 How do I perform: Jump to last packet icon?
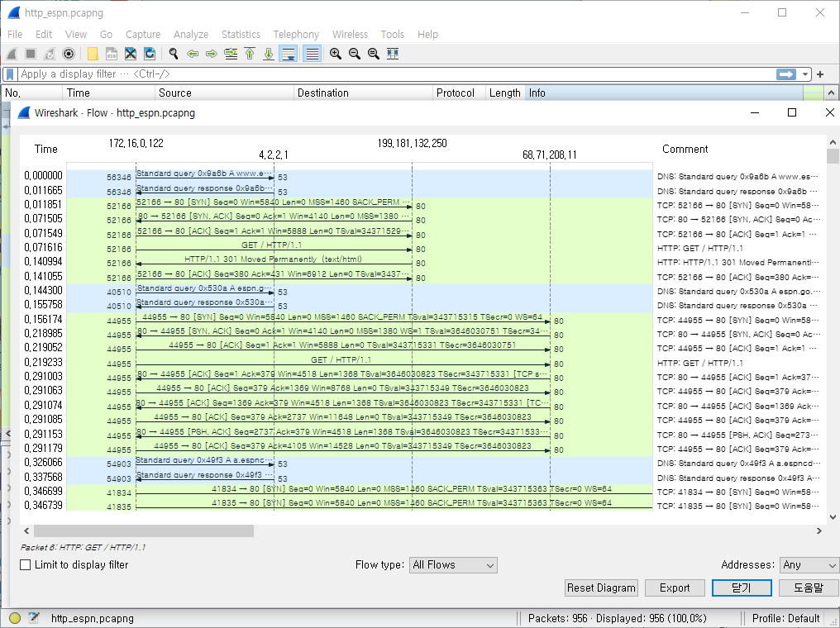pyautogui.click(x=269, y=54)
